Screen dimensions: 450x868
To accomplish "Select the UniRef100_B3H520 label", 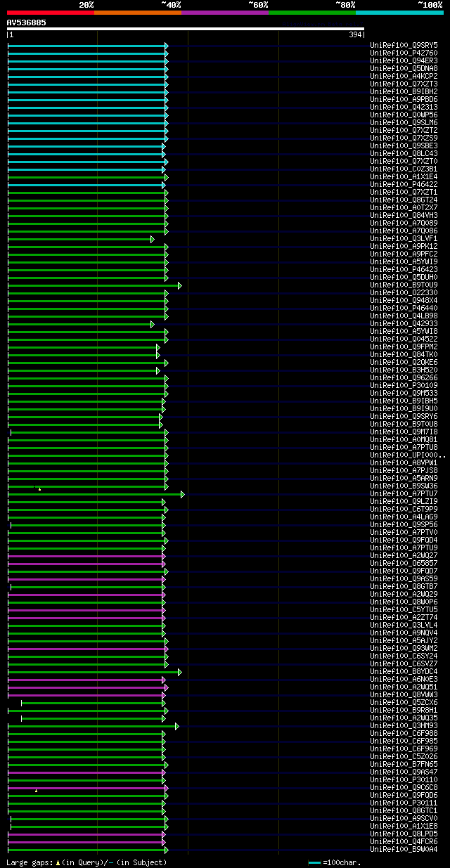I will coord(404,370).
